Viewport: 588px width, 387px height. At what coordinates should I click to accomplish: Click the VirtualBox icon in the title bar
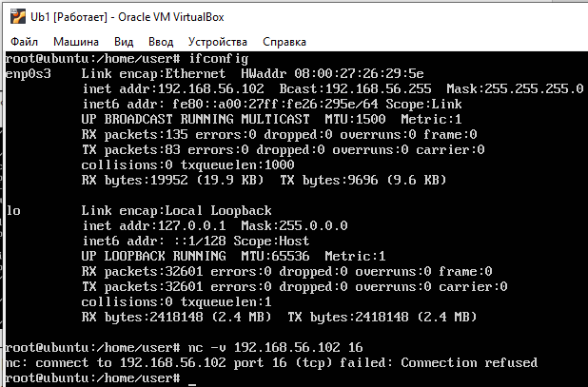coord(18,17)
